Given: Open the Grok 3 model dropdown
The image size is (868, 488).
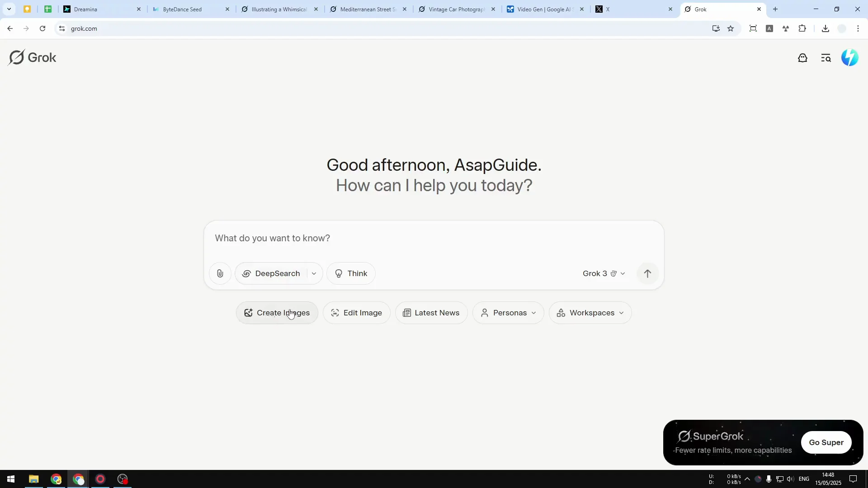Looking at the screenshot, I should 605,273.
